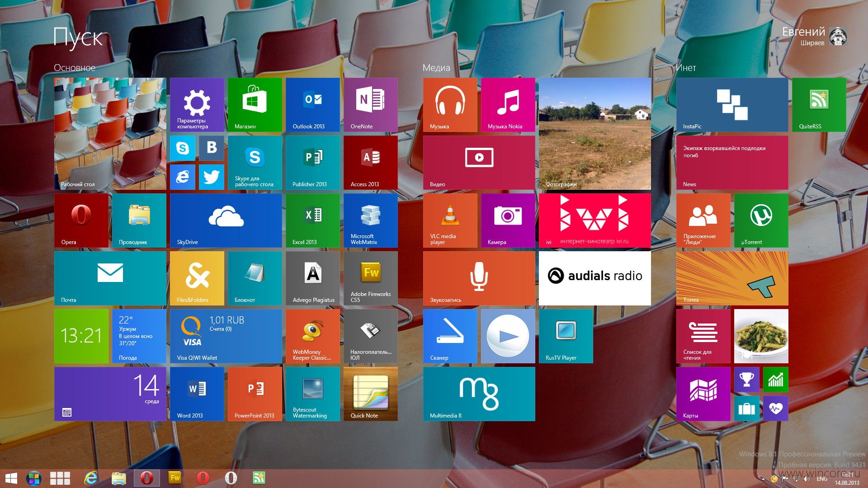
Task: Click the Евгений Ширяев user account
Action: click(x=814, y=37)
